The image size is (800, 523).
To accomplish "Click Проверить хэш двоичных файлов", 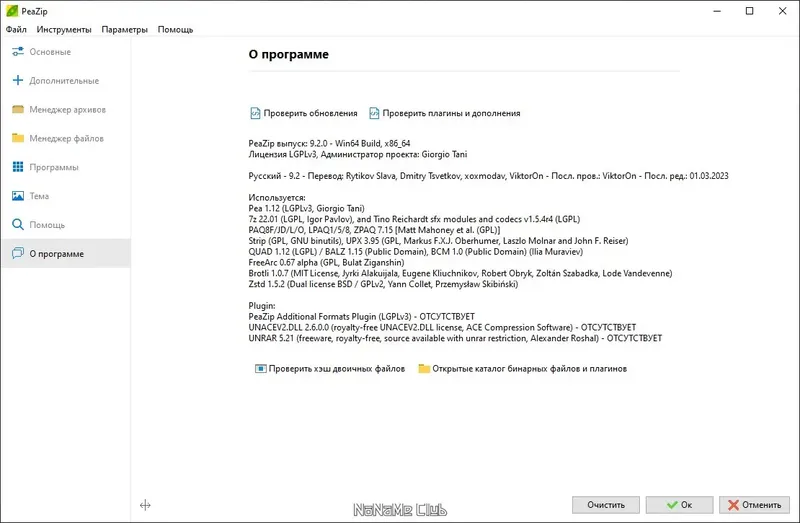I will click(x=337, y=369).
